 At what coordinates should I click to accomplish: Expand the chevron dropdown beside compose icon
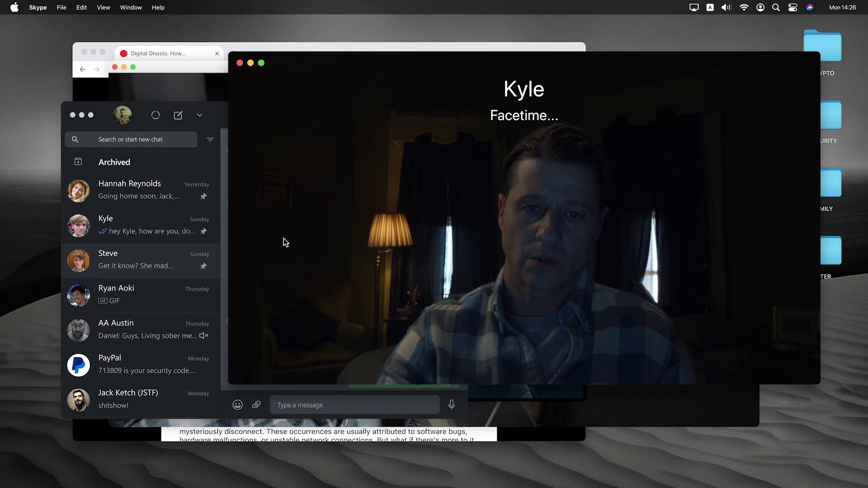pos(199,115)
